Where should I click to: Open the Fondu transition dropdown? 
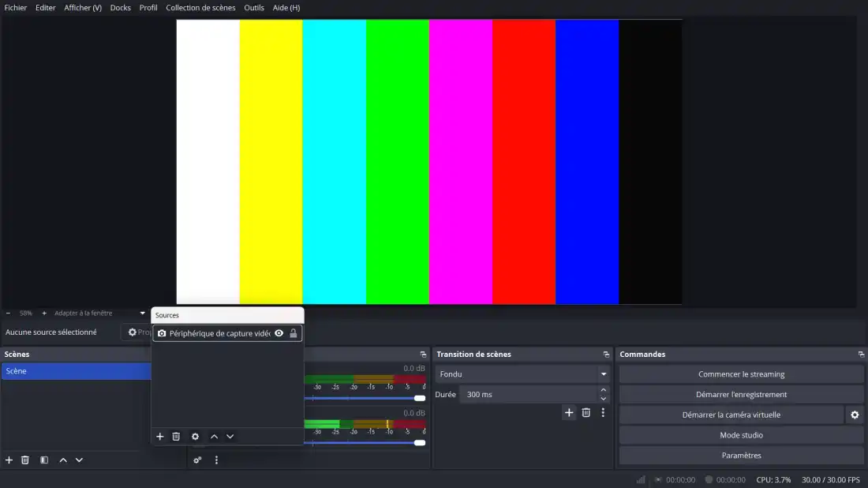pos(523,374)
